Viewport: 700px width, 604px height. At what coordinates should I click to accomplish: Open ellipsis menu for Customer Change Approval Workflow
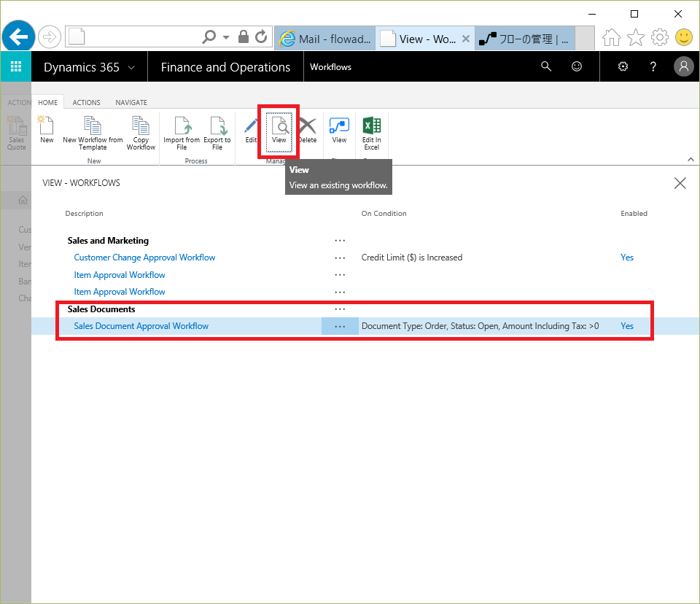(340, 258)
